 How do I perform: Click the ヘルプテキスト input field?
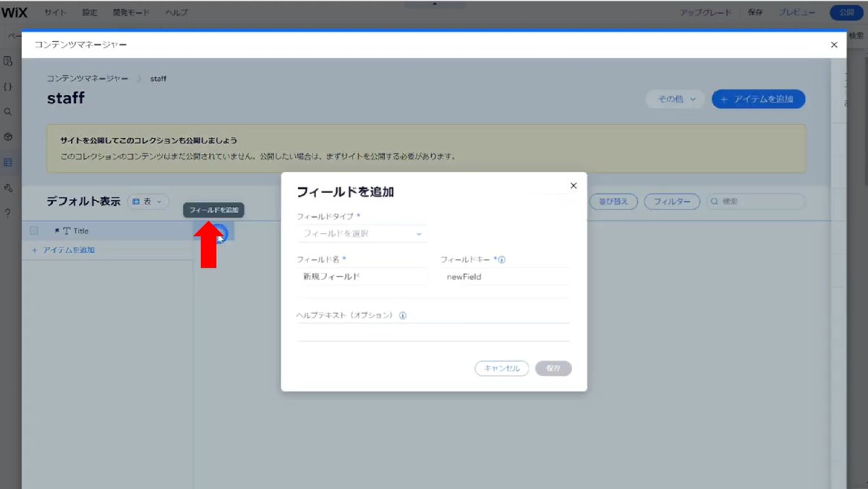433,332
